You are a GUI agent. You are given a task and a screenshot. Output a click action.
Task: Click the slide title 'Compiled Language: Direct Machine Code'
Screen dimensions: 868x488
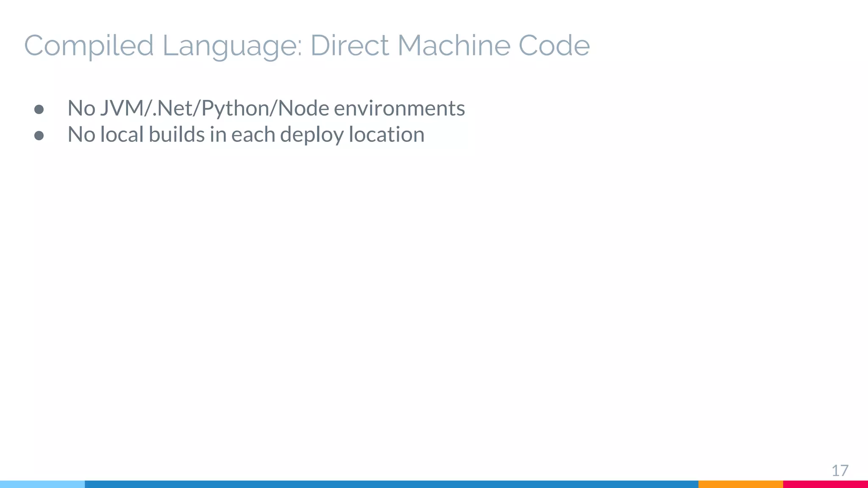click(307, 46)
